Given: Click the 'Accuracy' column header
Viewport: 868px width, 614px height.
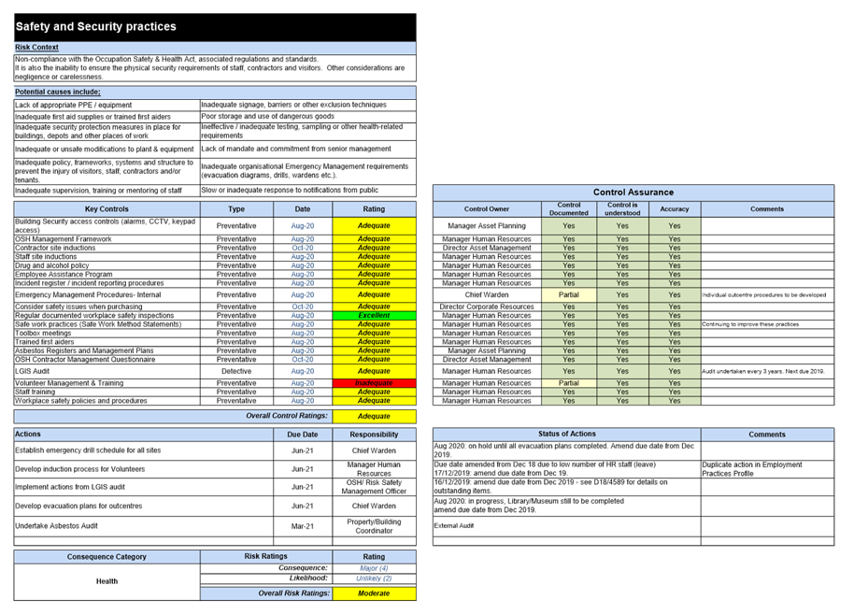Looking at the screenshot, I should tap(675, 209).
